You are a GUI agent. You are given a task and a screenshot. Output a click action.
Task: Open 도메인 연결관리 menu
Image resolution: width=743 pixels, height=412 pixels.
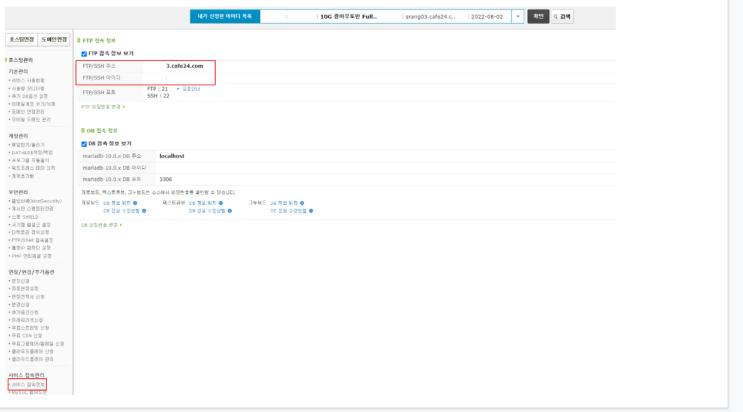click(28, 112)
